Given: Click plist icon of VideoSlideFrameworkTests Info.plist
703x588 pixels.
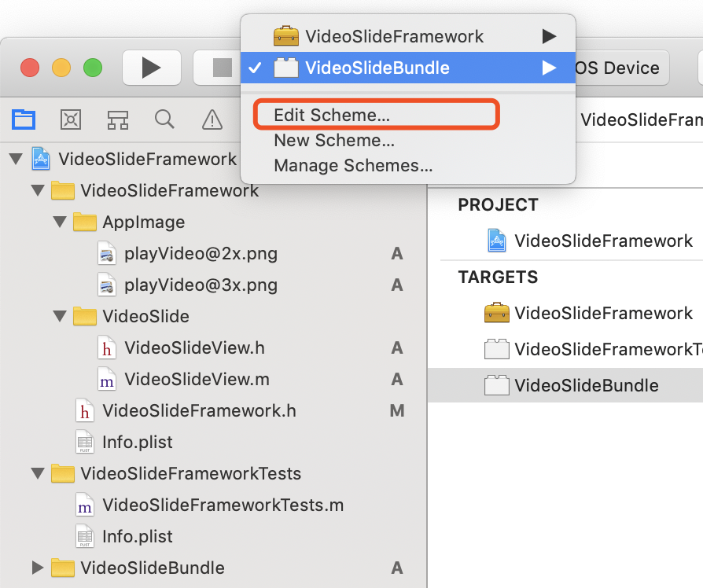Looking at the screenshot, I should click(85, 536).
